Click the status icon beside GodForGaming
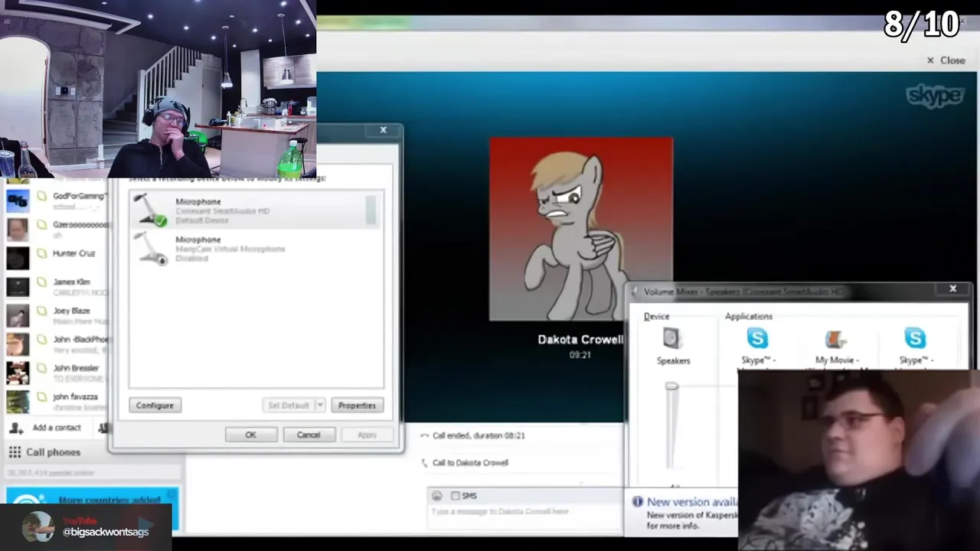Screen dimensions: 980x551 pos(42,197)
